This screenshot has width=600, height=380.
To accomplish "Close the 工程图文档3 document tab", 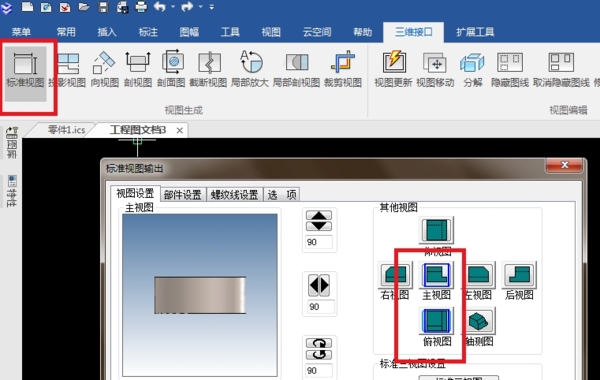I will (x=179, y=130).
